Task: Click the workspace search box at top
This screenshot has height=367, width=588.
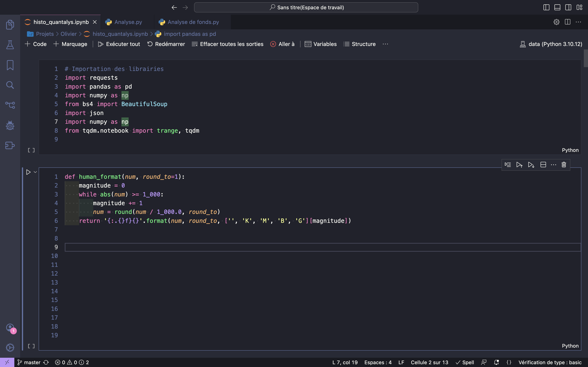Action: [x=306, y=7]
